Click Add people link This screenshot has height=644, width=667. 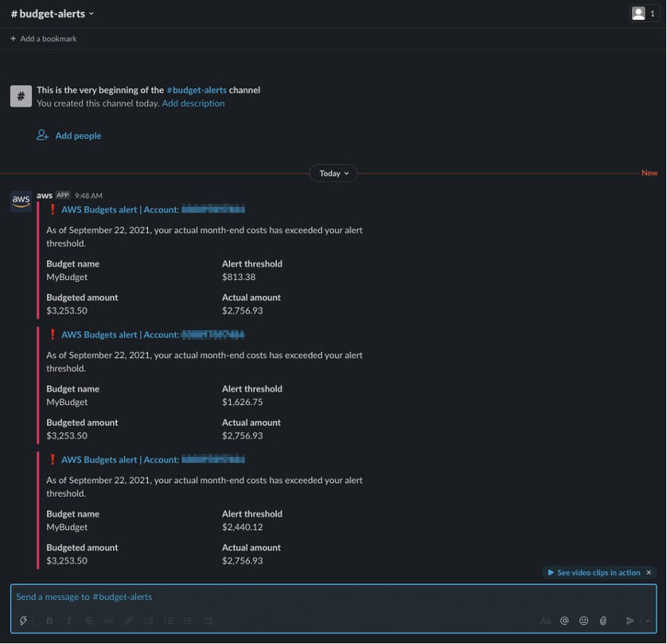[x=69, y=136]
